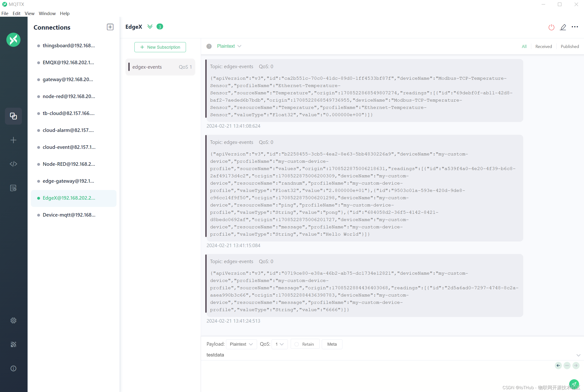Show only Published messages
The height and width of the screenshot is (392, 584).
(569, 47)
